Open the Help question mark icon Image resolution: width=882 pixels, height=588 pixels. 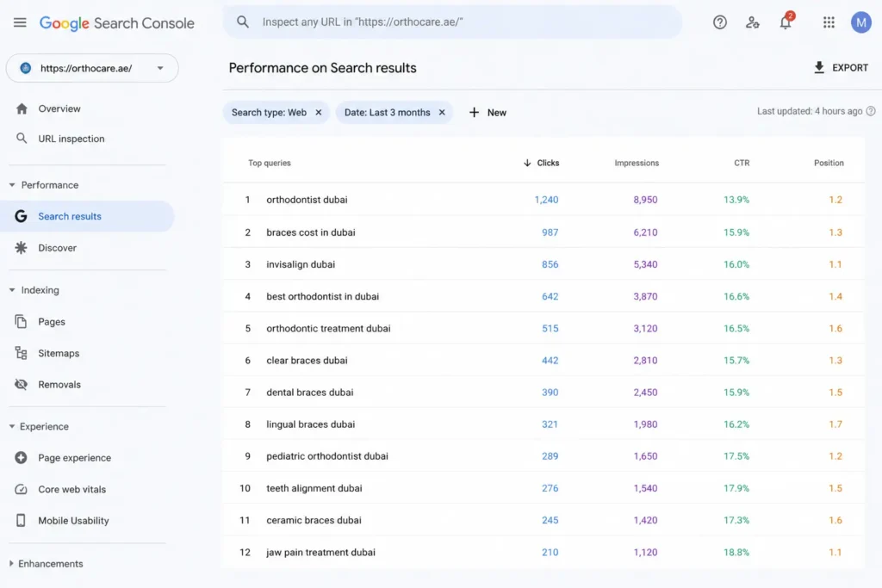[719, 22]
